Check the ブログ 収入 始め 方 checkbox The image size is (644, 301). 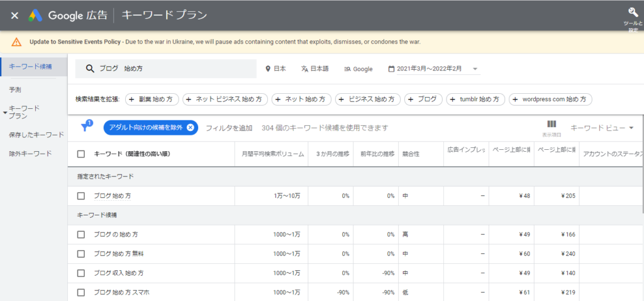coord(81,273)
